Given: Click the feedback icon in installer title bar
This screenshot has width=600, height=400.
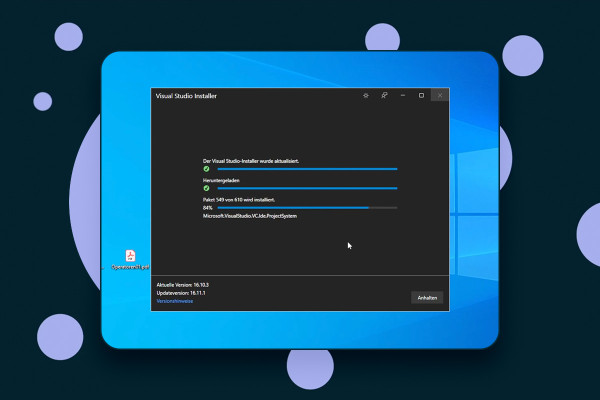Looking at the screenshot, I should [384, 95].
